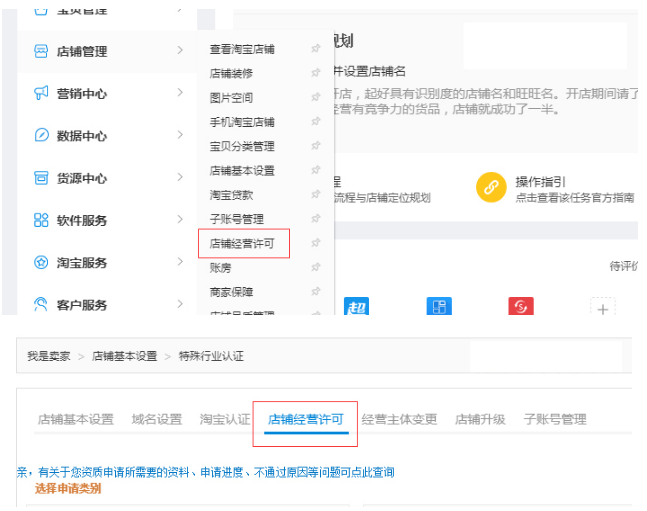The height and width of the screenshot is (511, 647).
Task: Click 待评价 text at right edge
Action: point(623,266)
